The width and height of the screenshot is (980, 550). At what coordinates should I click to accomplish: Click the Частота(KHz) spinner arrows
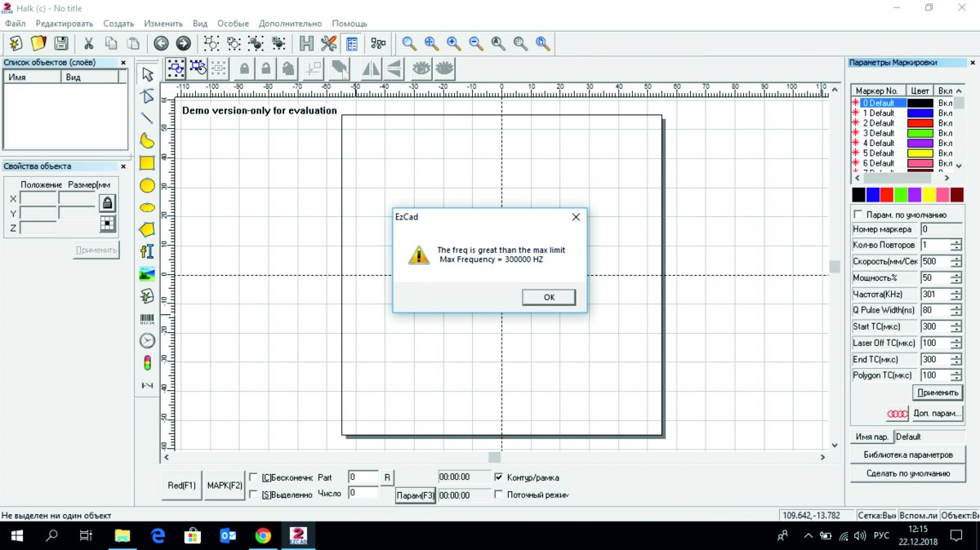click(x=955, y=294)
